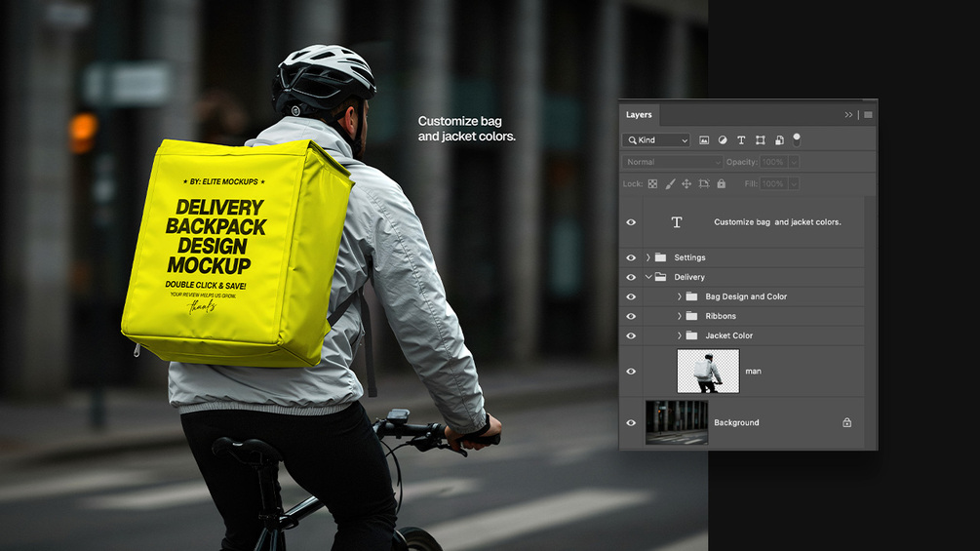
Task: Select the 'Background' layer name
Action: coord(737,422)
